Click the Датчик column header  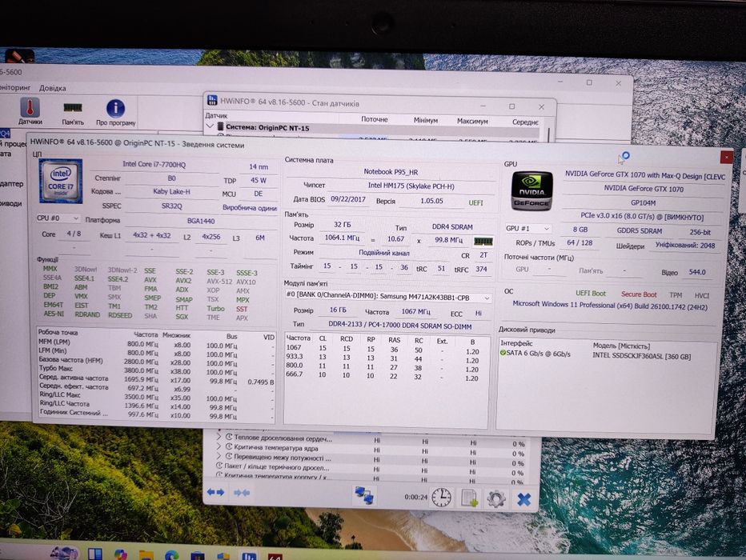click(x=216, y=115)
